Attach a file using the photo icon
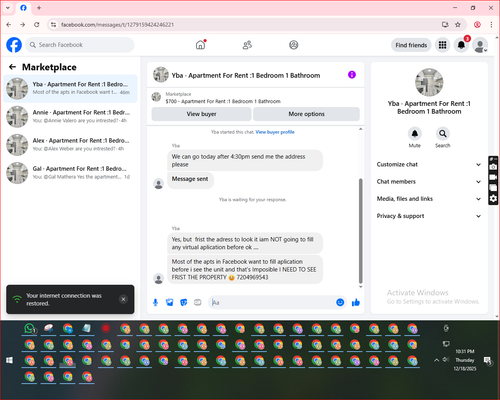Screen dimensions: 500x400 click(170, 302)
